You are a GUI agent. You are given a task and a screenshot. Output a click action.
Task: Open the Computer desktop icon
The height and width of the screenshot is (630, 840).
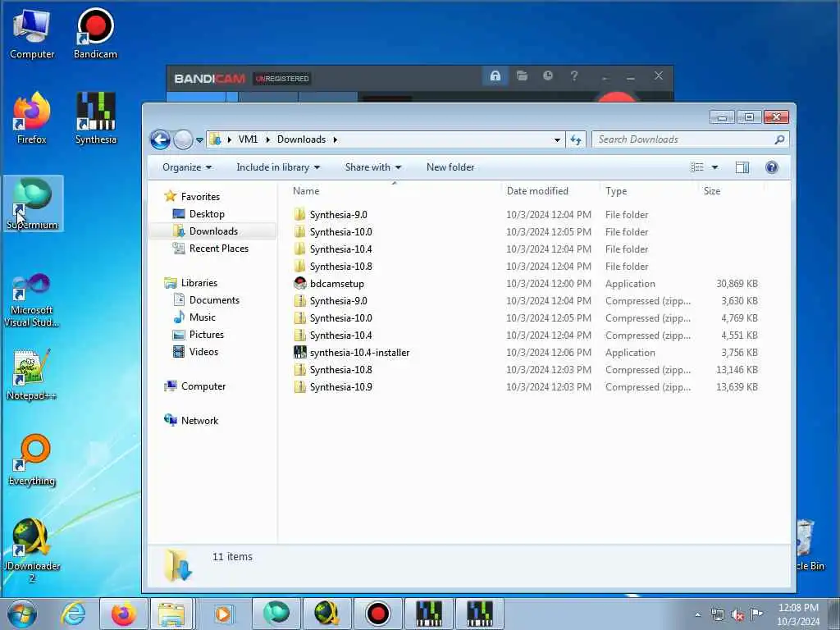(32, 34)
